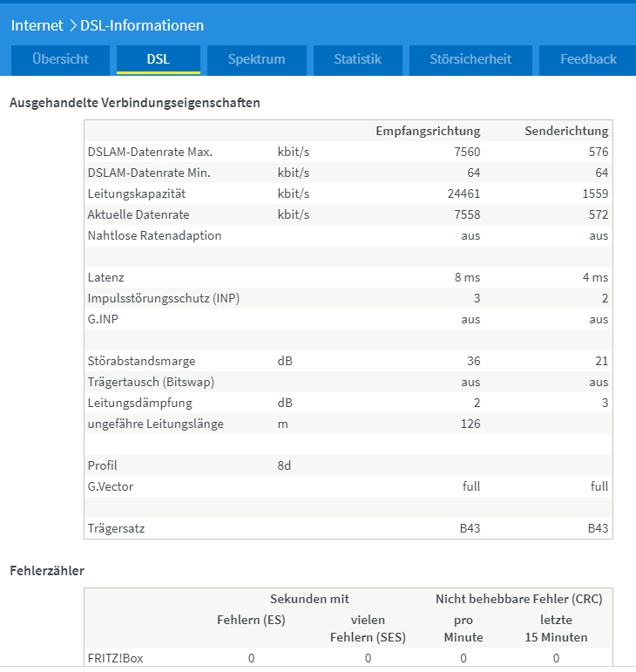Click the DSL-Informationen page title

pyautogui.click(x=142, y=25)
